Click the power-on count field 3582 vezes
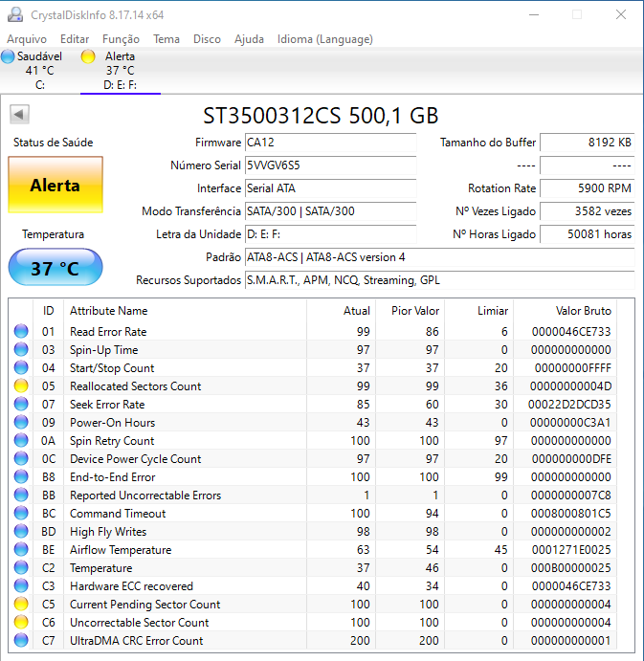The image size is (644, 661). pyautogui.click(x=588, y=211)
